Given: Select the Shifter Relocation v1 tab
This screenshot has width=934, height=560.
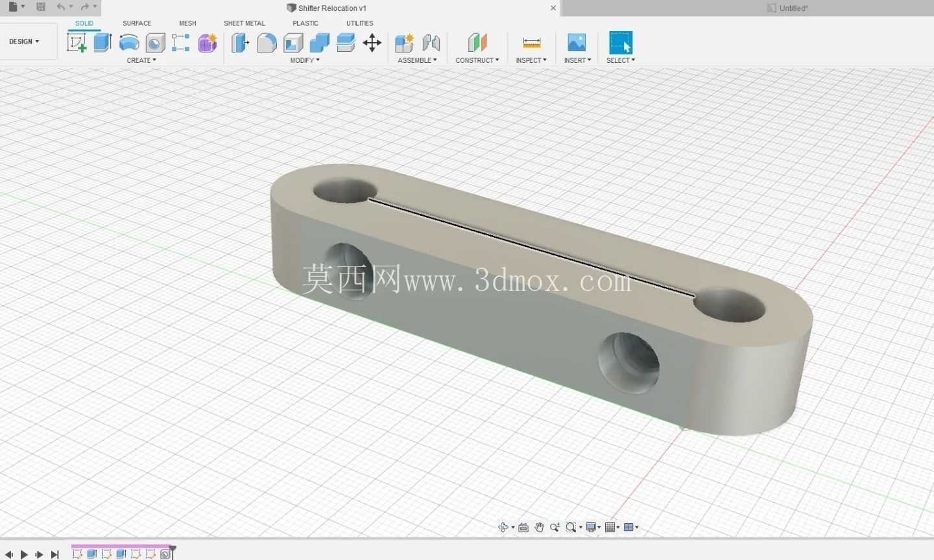Looking at the screenshot, I should coord(326,8).
